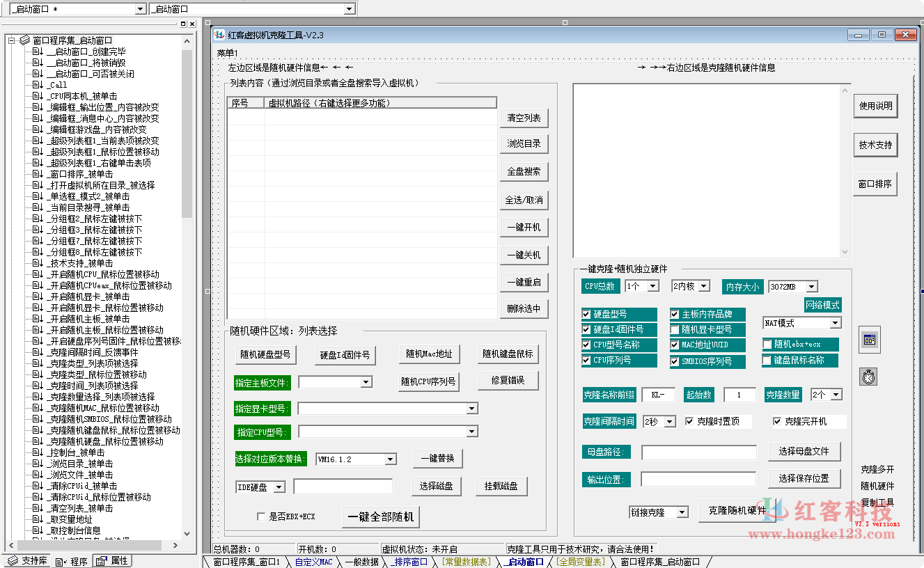
Task: Select the blue window component icon above the stopwatch
Action: point(868,340)
